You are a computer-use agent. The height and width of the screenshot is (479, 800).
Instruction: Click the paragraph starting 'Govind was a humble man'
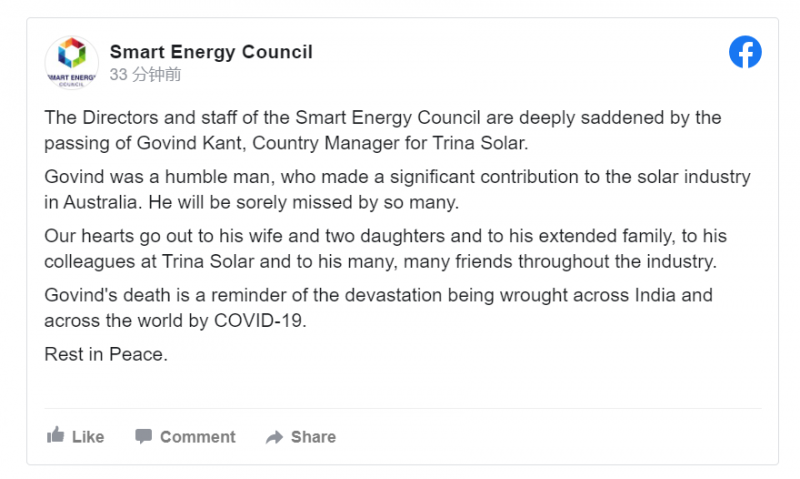click(x=397, y=189)
